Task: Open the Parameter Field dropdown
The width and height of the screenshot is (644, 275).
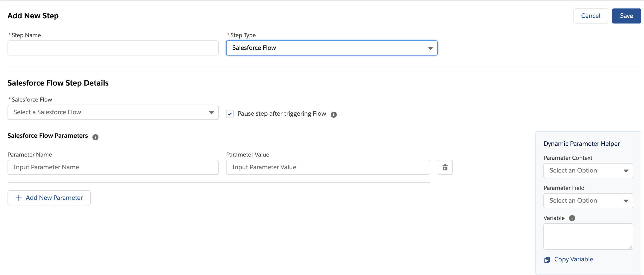Action: click(x=588, y=200)
